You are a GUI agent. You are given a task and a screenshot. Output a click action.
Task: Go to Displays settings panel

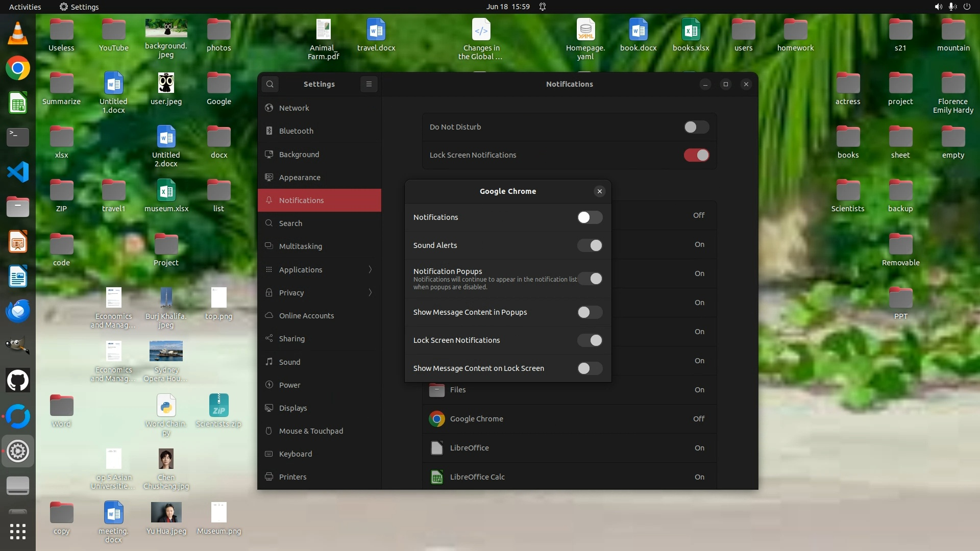(292, 408)
